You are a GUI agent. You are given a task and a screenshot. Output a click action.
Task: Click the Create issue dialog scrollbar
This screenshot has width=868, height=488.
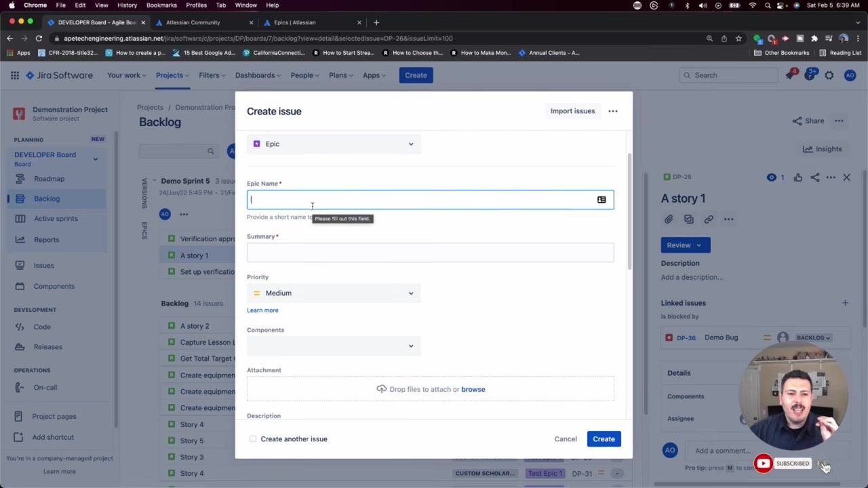[x=629, y=210]
